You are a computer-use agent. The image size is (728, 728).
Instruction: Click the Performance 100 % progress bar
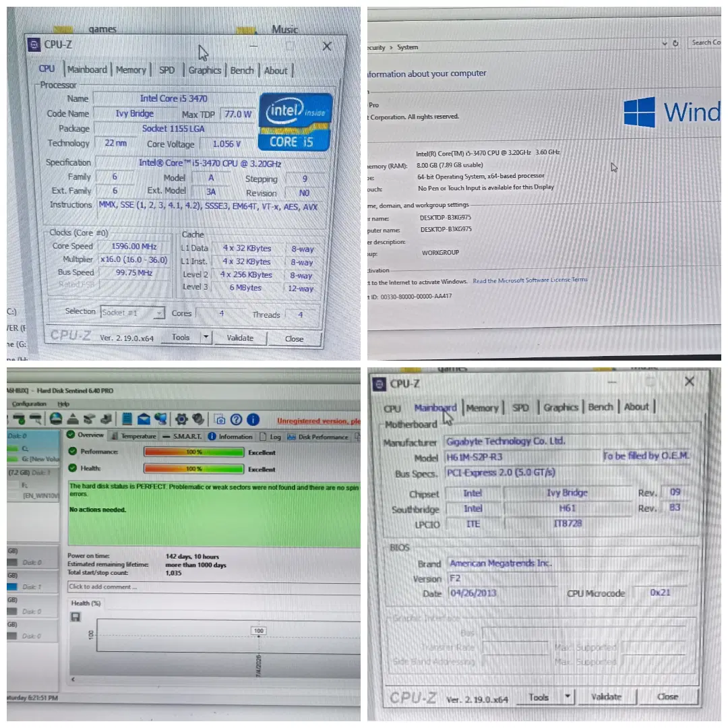pos(194,452)
